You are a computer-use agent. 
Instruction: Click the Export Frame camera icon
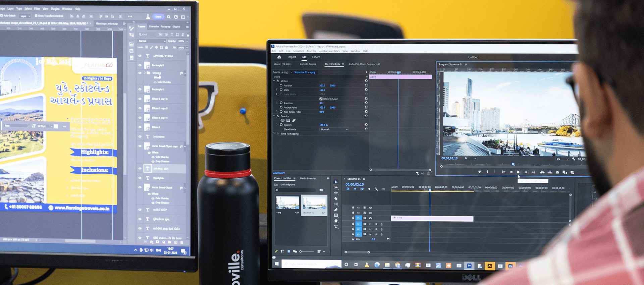pyautogui.click(x=557, y=172)
